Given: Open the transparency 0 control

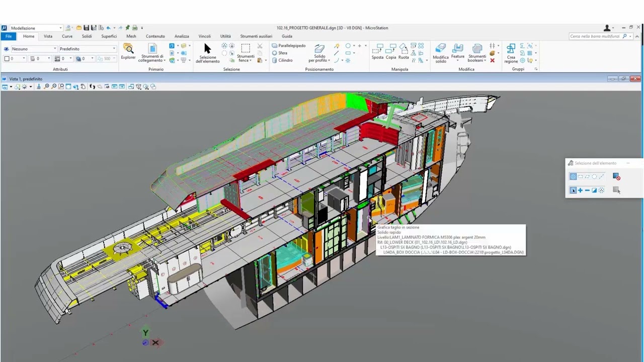Looking at the screenshot, I should coord(85,59).
